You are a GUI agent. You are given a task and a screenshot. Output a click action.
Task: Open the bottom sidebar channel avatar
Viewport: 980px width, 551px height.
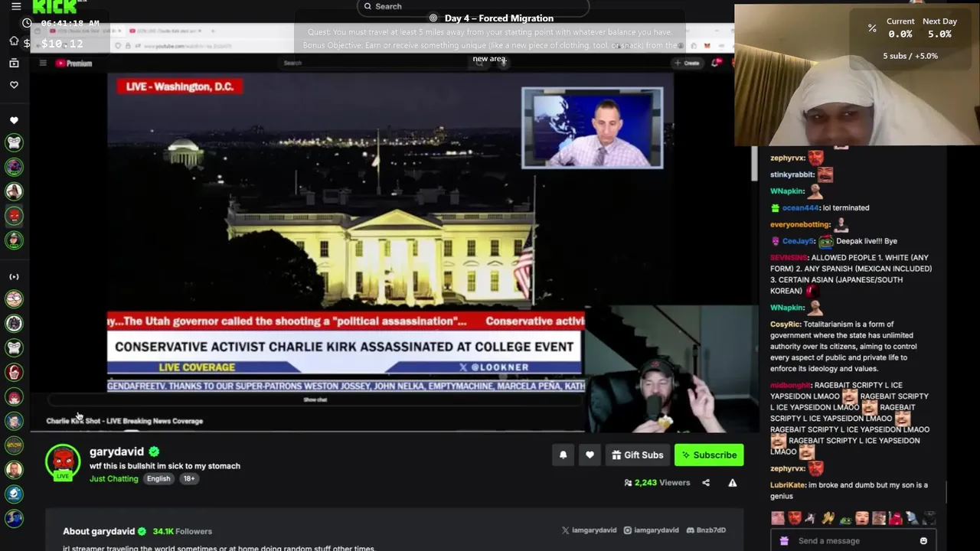pos(14,519)
